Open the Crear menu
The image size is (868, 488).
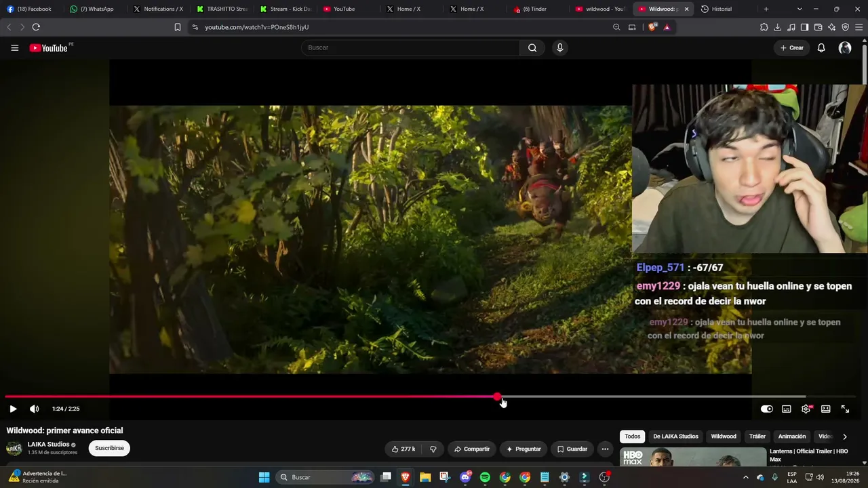click(x=791, y=47)
